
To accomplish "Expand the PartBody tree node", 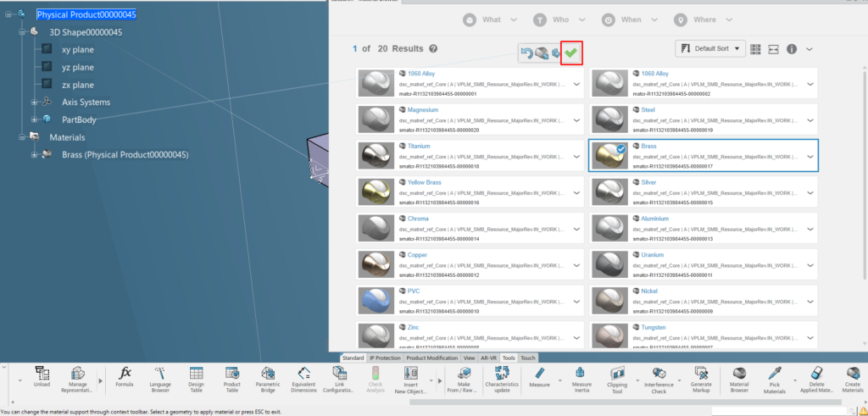I will pyautogui.click(x=34, y=119).
